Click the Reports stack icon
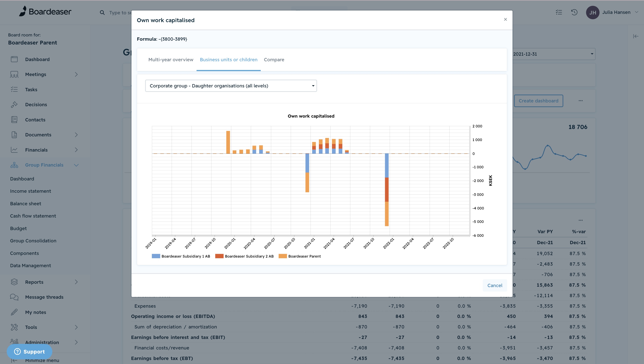 [x=14, y=282]
